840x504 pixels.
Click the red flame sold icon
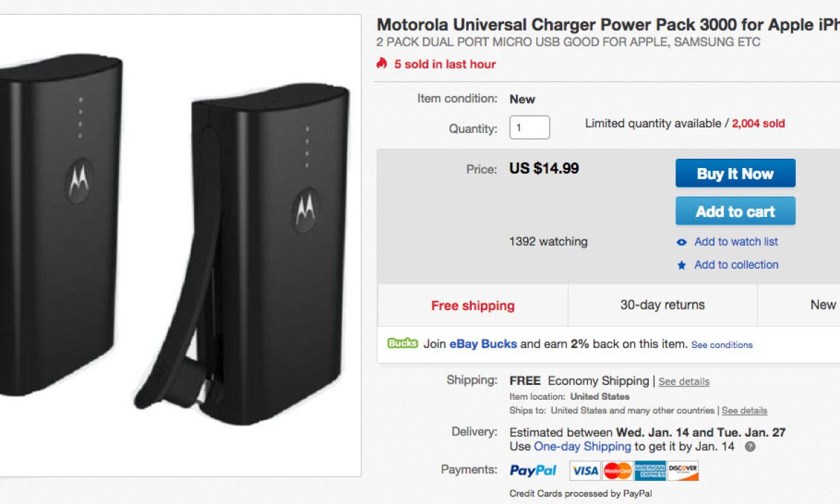(381, 64)
